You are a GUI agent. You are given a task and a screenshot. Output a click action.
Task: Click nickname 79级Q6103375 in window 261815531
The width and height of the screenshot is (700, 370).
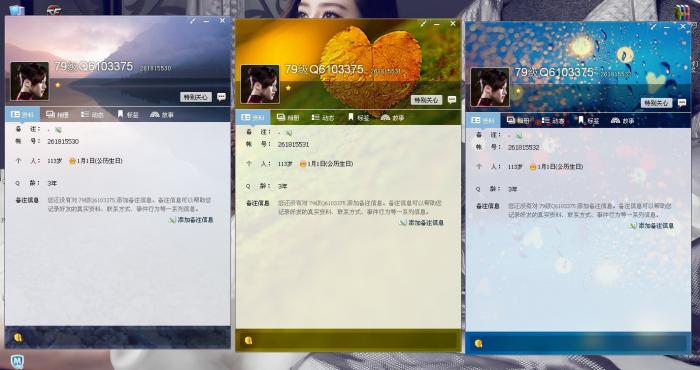(324, 69)
